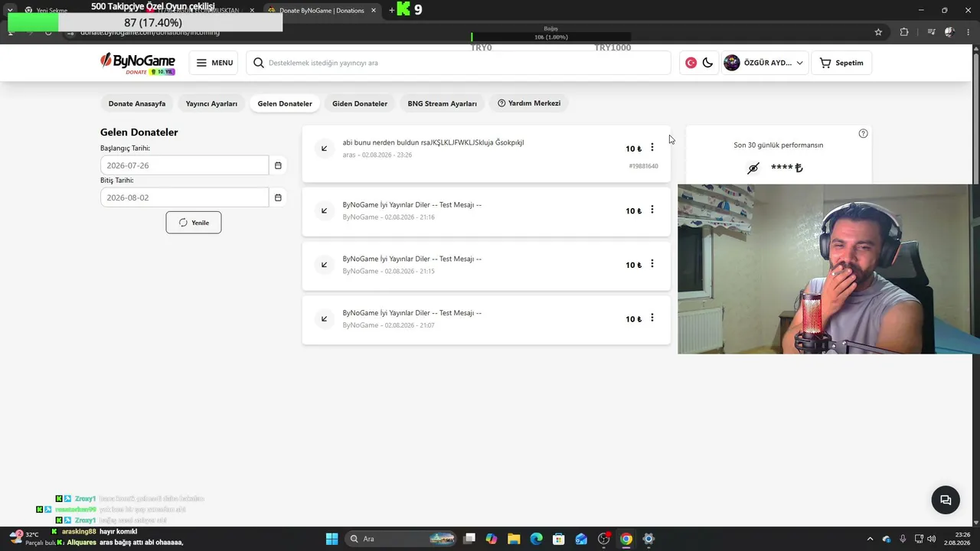Image resolution: width=980 pixels, height=551 pixels.
Task: Expand hidden system tray icons chevron
Action: point(870,539)
